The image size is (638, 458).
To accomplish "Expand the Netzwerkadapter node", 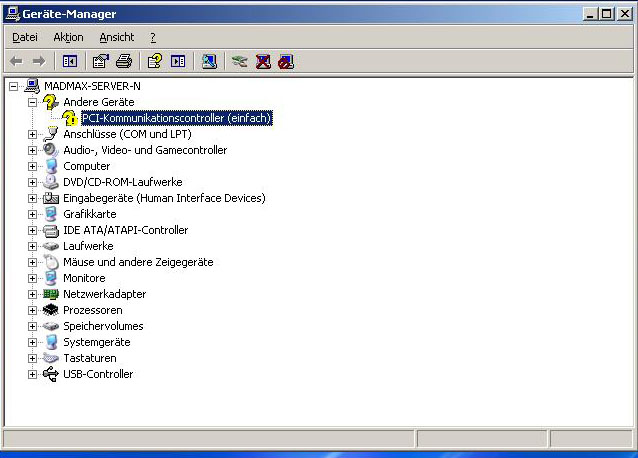I will [33, 294].
